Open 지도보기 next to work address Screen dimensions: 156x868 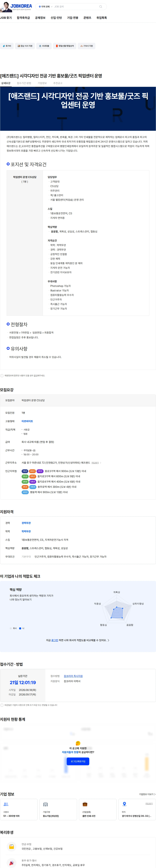tap(95, 463)
